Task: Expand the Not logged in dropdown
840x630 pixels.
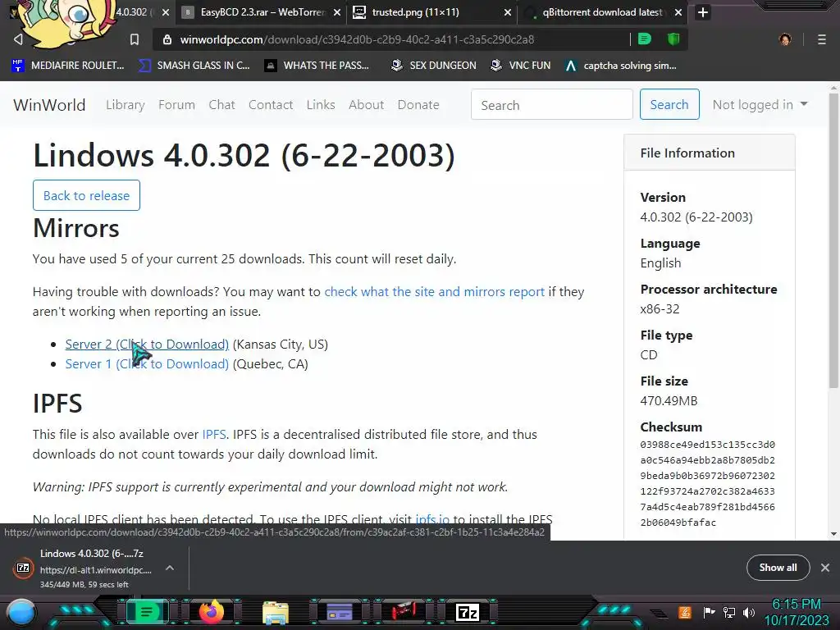Action: 760,104
